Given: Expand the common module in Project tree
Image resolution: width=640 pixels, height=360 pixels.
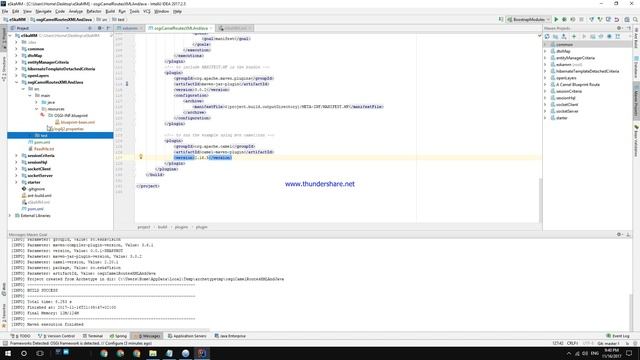Looking at the screenshot, I should (x=17, y=49).
